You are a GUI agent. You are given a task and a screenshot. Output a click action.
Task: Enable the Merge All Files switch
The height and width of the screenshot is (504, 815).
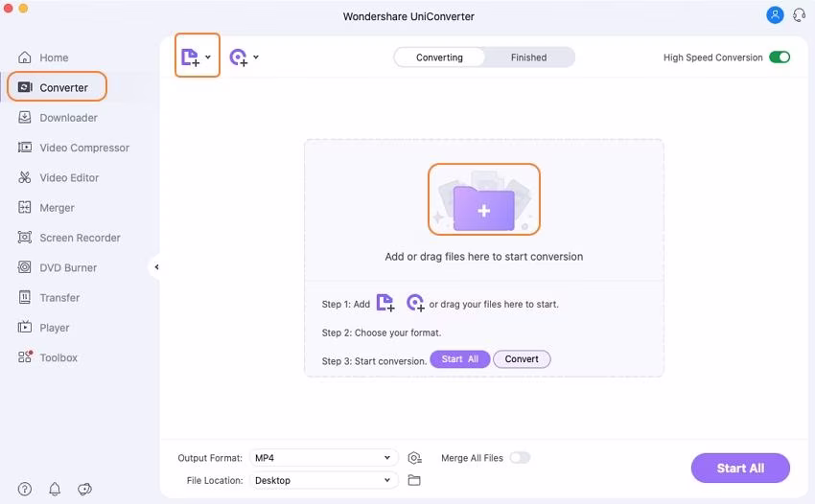(x=520, y=458)
